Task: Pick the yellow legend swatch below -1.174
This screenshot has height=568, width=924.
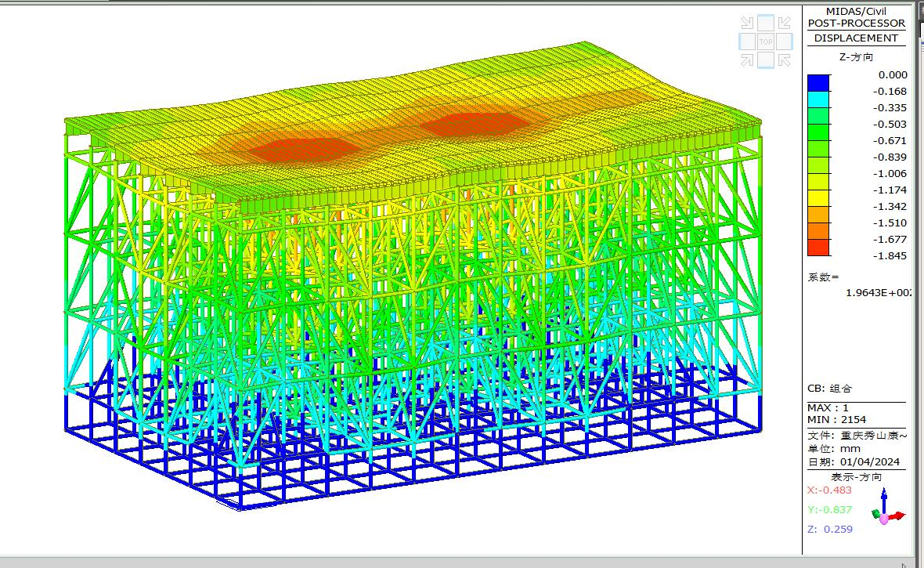Action: (x=818, y=198)
